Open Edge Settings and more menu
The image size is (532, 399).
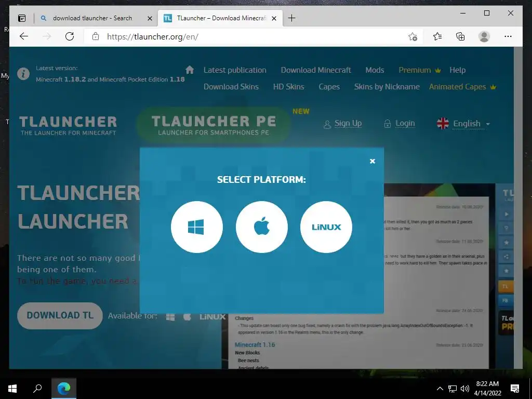(x=508, y=36)
